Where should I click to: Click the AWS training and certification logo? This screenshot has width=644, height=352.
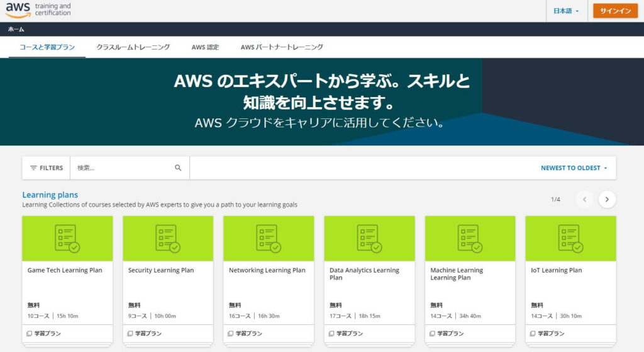pyautogui.click(x=38, y=10)
